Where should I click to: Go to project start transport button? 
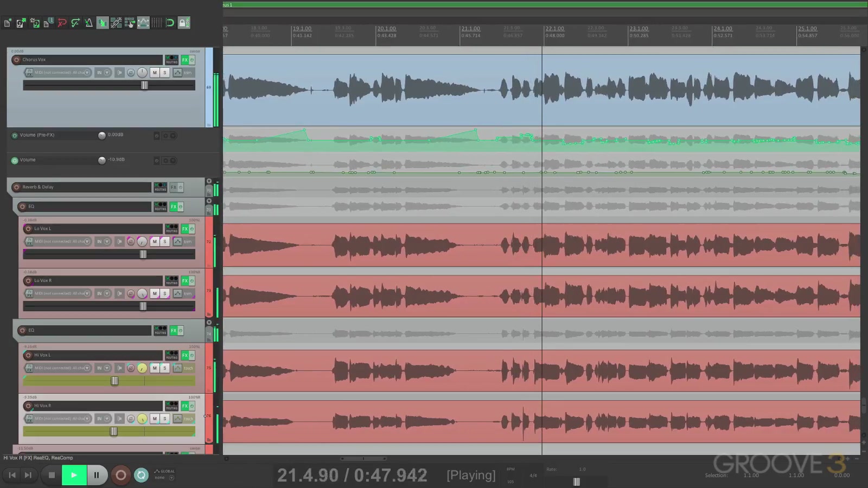click(12, 475)
